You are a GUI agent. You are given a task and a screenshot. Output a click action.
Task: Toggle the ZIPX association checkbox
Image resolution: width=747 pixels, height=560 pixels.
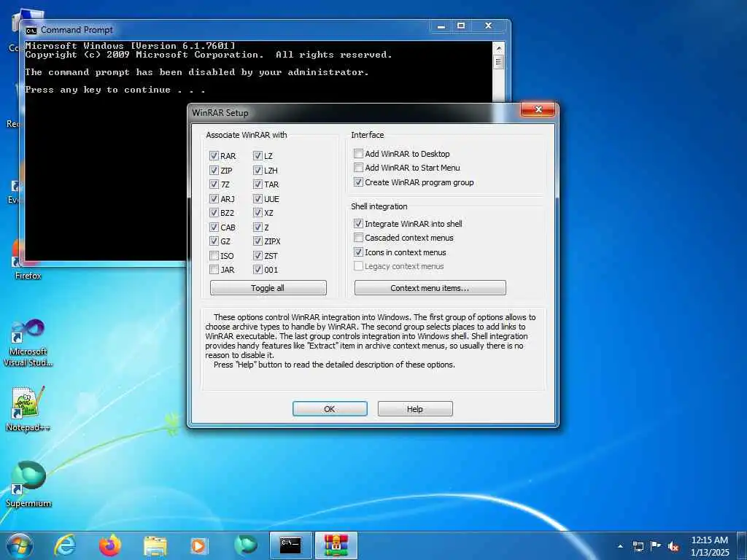(x=258, y=241)
